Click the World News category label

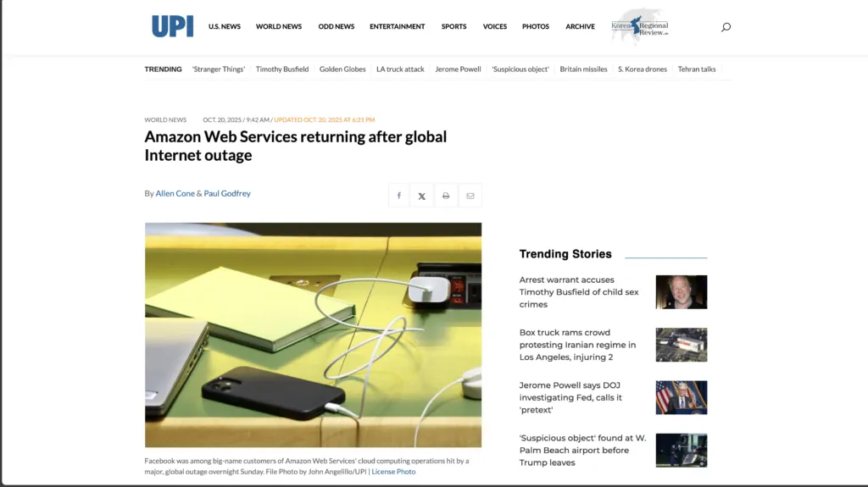coord(165,119)
